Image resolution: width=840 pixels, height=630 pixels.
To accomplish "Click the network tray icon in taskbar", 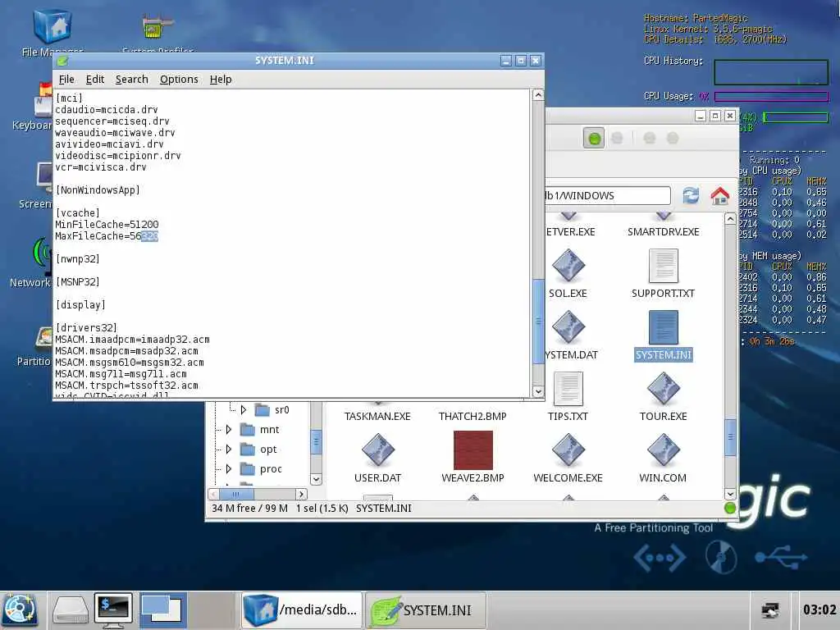I will [x=769, y=610].
